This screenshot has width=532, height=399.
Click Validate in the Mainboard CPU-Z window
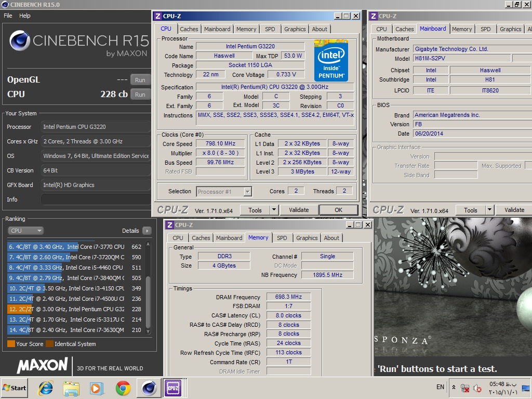click(514, 210)
